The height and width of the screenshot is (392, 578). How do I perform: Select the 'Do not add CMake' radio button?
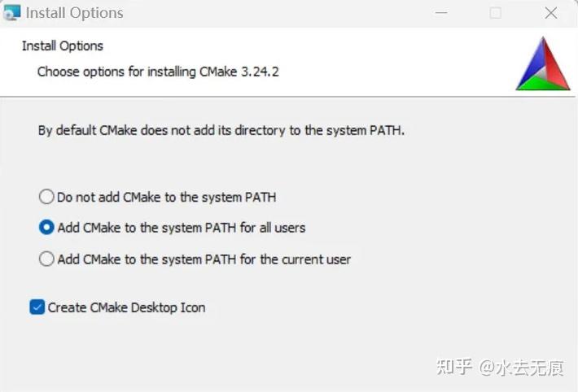46,197
